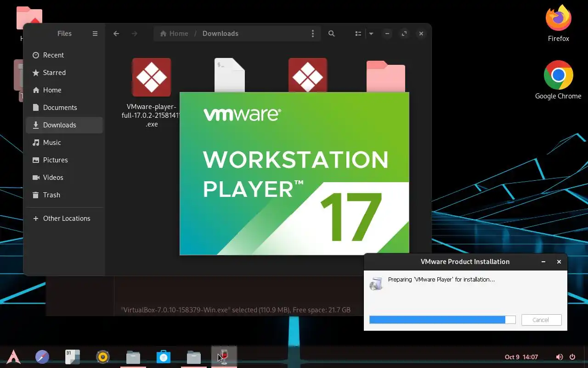Open Other Locations in sidebar
This screenshot has width=588, height=368.
tap(64, 218)
